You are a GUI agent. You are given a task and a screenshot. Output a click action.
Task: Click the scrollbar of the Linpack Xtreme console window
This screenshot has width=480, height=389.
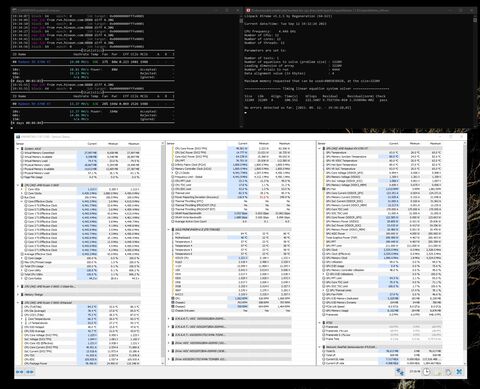[476, 72]
